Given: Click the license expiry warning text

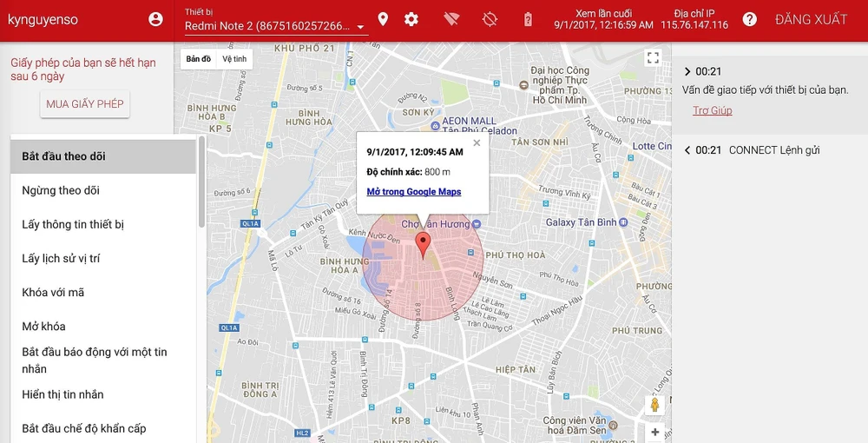Looking at the screenshot, I should (x=83, y=69).
